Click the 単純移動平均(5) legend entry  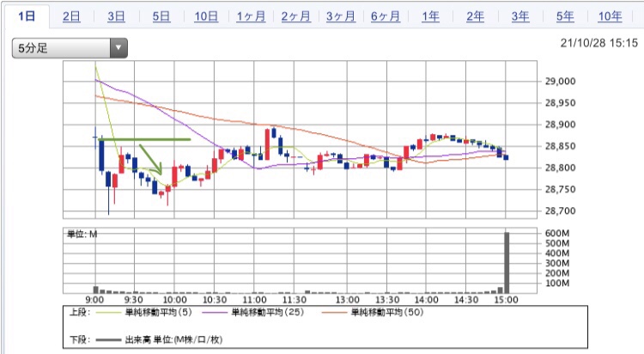click(x=159, y=313)
